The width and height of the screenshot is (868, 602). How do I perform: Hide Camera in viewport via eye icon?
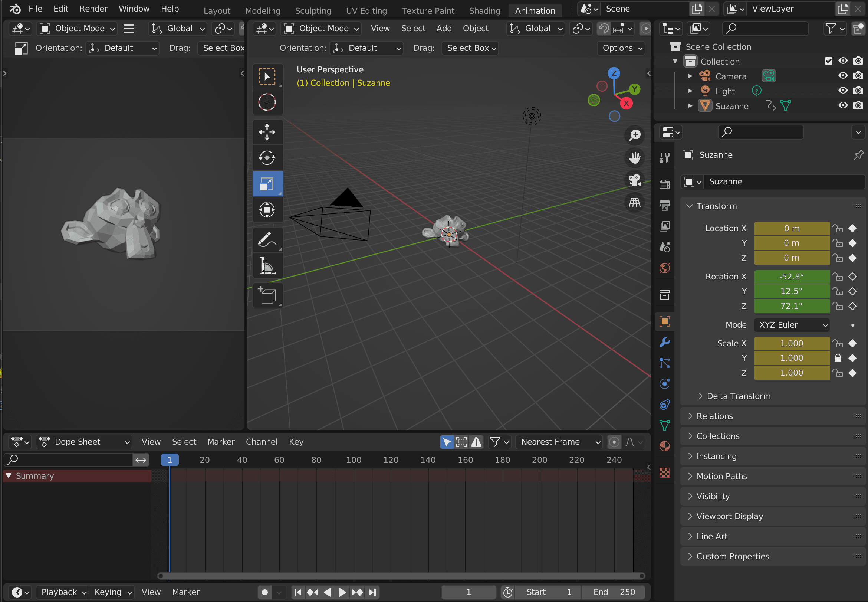(843, 76)
